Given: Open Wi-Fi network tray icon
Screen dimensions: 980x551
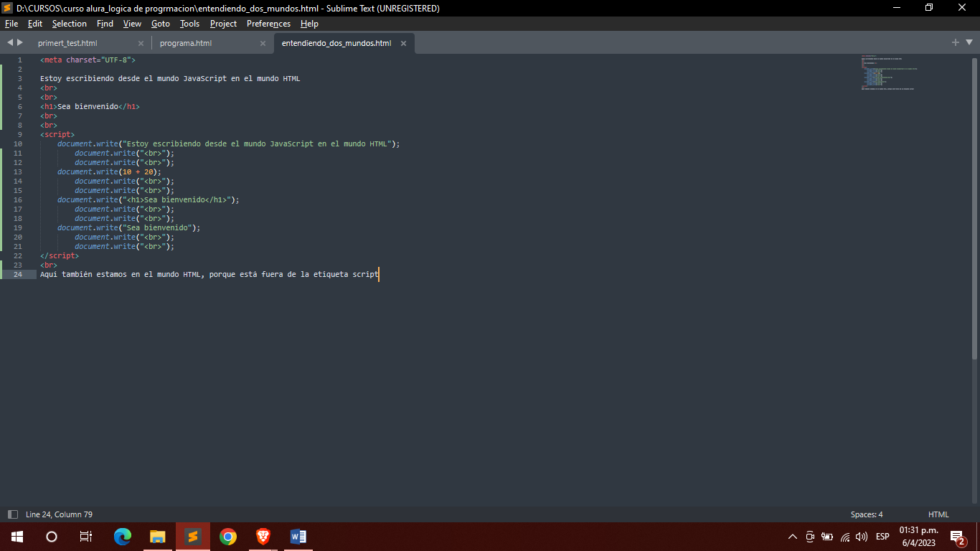Looking at the screenshot, I should point(845,537).
